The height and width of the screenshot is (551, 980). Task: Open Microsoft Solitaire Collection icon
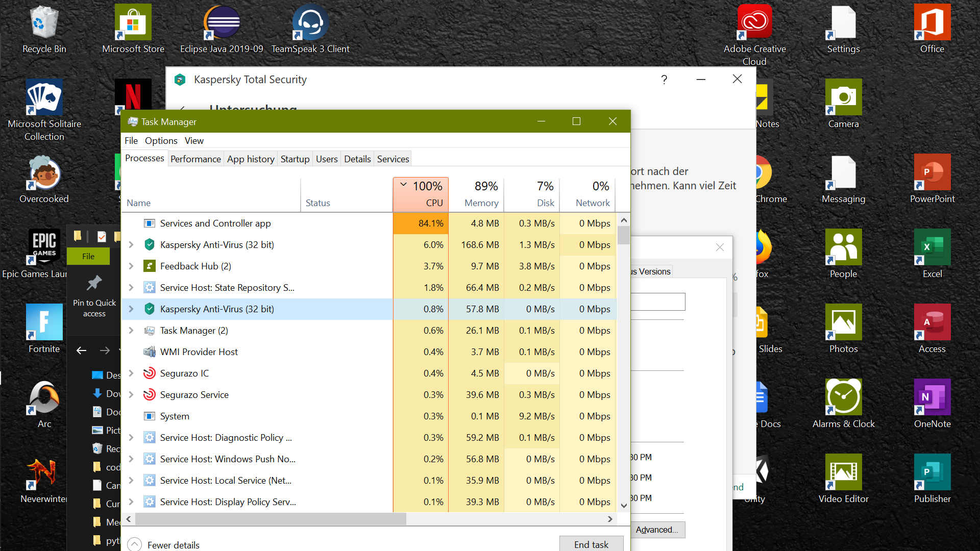[44, 98]
